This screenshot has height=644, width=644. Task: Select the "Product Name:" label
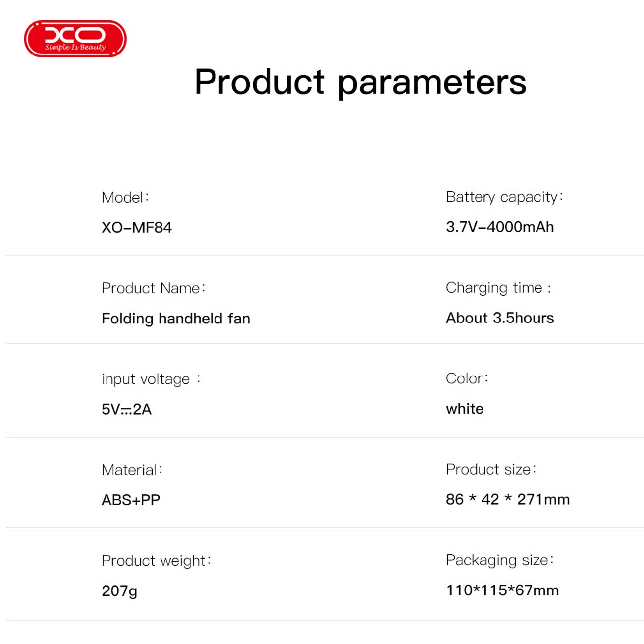153,288
